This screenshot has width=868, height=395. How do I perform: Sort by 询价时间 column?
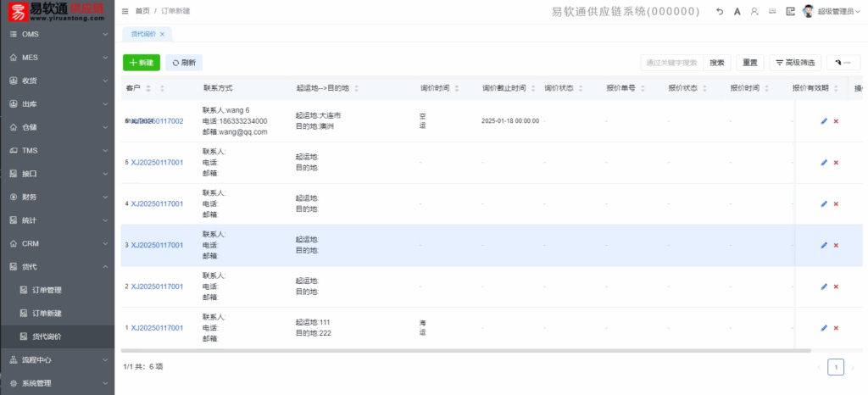(457, 88)
